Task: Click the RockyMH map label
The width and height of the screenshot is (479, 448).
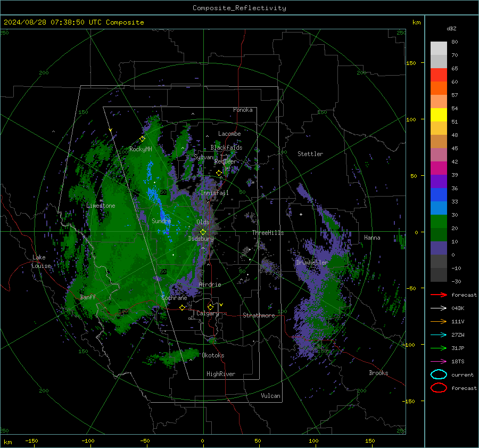Action: (x=141, y=149)
